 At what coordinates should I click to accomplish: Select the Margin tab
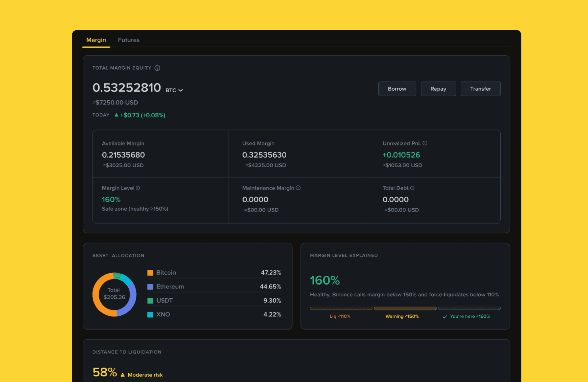click(x=96, y=40)
